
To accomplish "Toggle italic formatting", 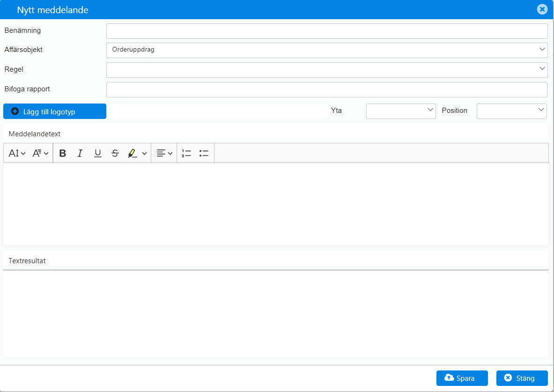I will (80, 153).
